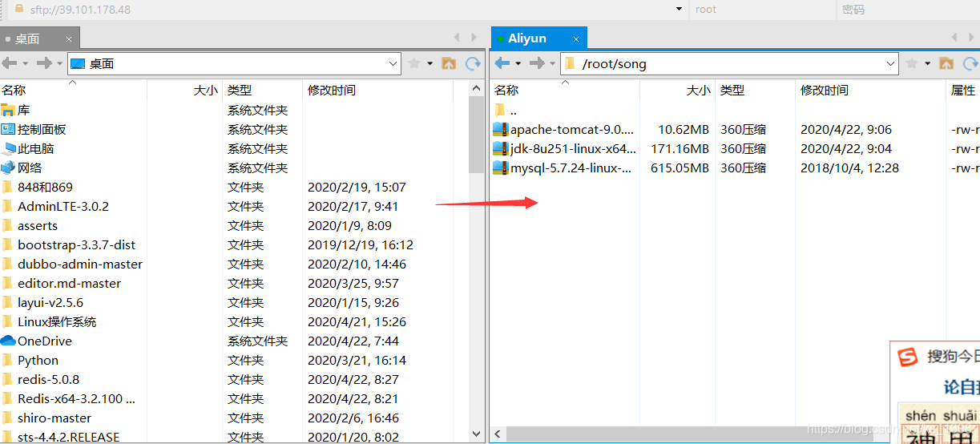Select the AdminLTE-3.0.2 folder
Image resolution: width=980 pixels, height=444 pixels.
63,206
